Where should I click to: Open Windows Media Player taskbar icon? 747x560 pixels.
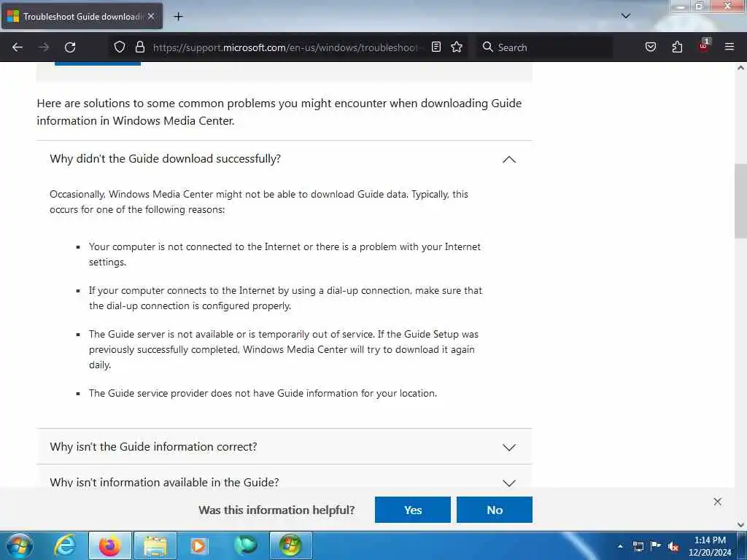[x=198, y=545]
